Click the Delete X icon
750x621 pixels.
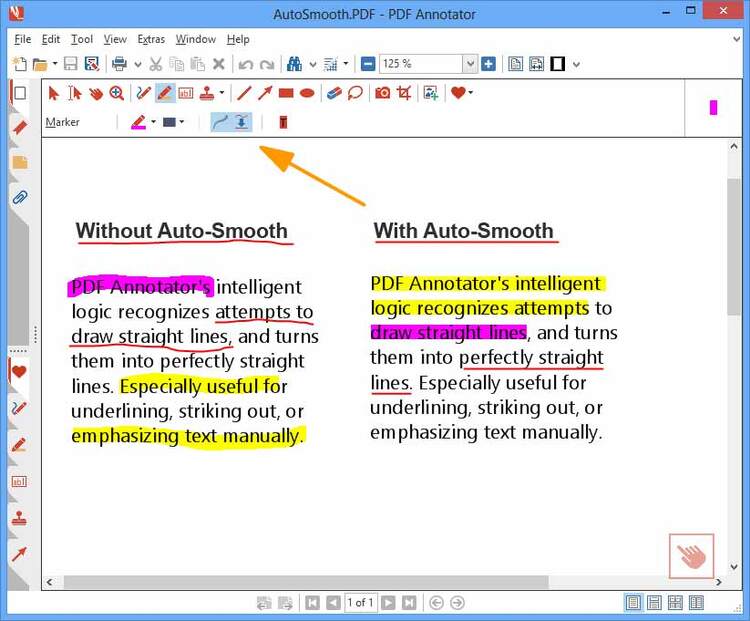coord(219,64)
